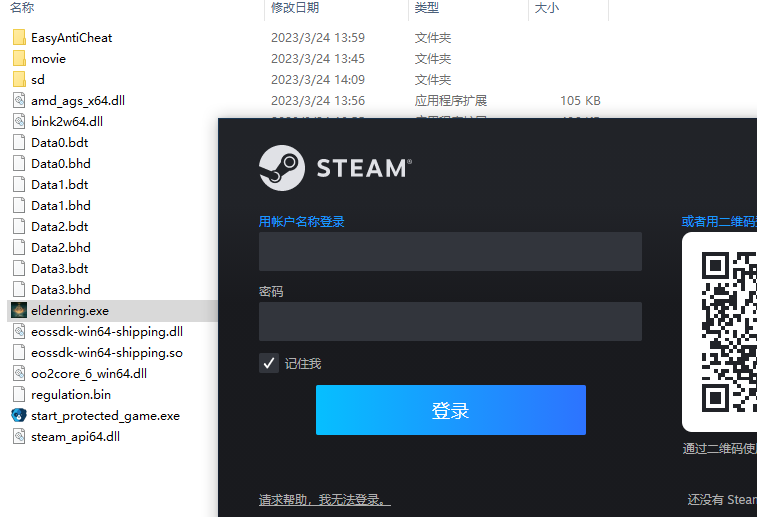This screenshot has height=517, width=757.
Task: Open 请求帮助，我无法登录 help link
Action: point(324,499)
